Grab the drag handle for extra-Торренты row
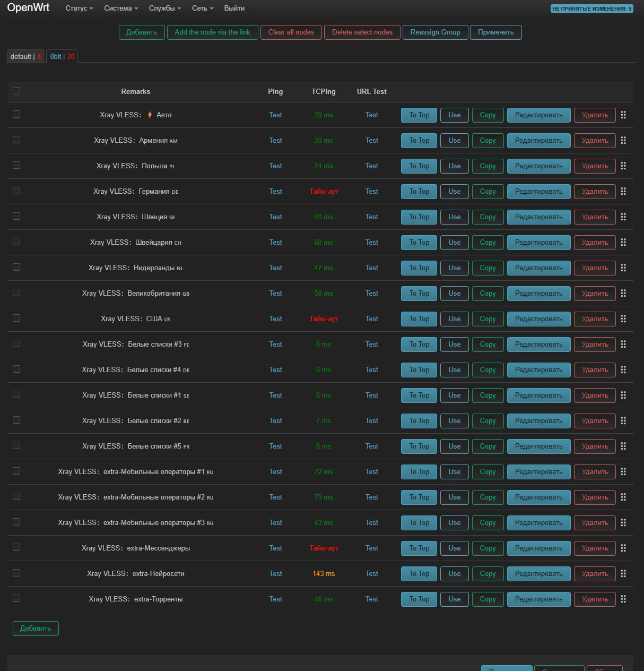 pyautogui.click(x=623, y=599)
